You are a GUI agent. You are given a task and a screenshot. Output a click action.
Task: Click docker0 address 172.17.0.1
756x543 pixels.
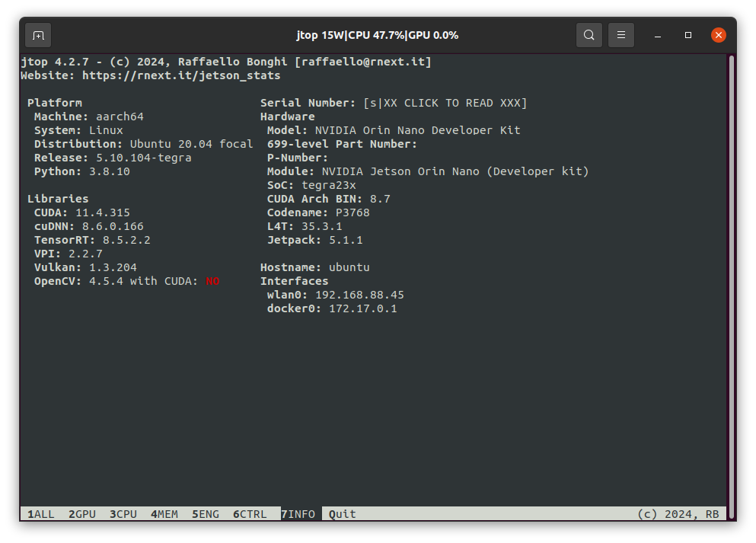tap(363, 308)
